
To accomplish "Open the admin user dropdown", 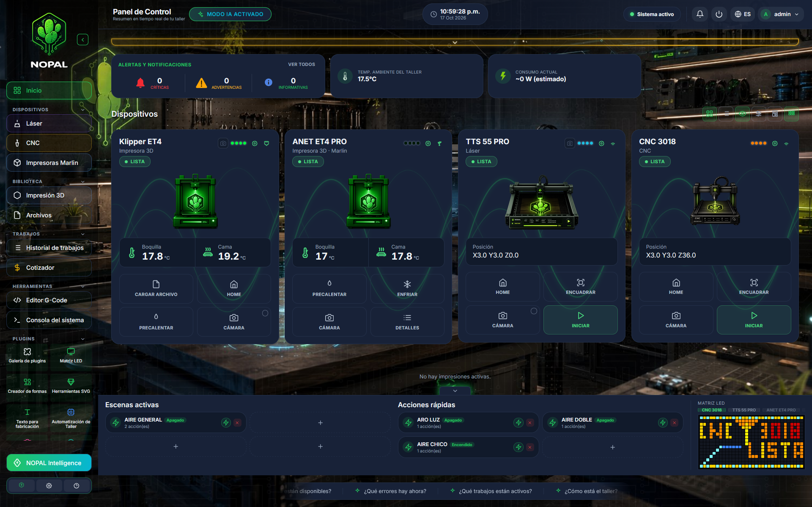I will tap(781, 14).
